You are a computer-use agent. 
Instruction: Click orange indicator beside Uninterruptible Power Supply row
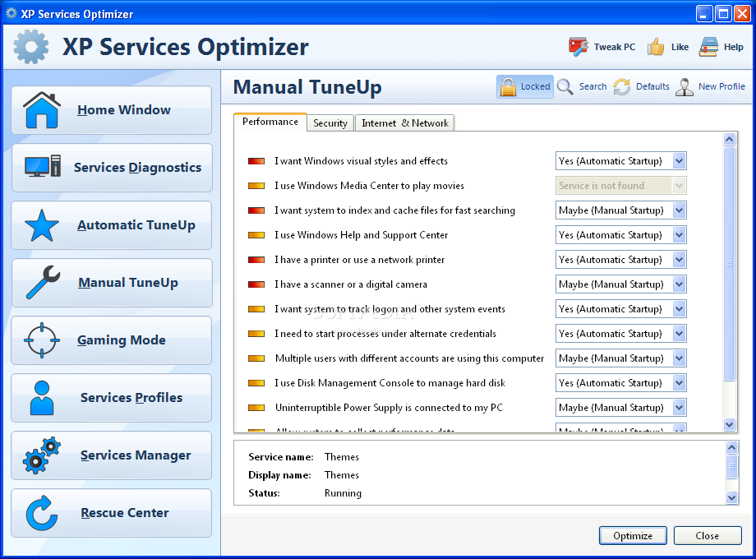click(256, 408)
